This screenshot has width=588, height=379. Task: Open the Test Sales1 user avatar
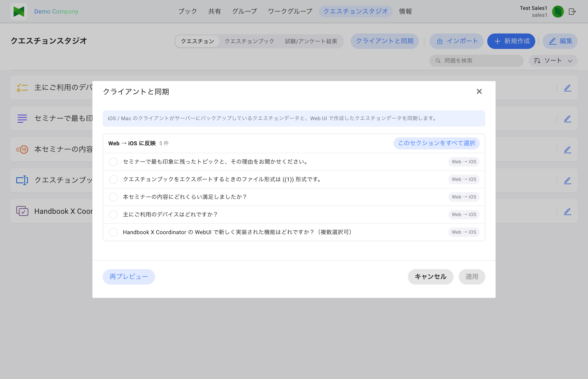[558, 12]
